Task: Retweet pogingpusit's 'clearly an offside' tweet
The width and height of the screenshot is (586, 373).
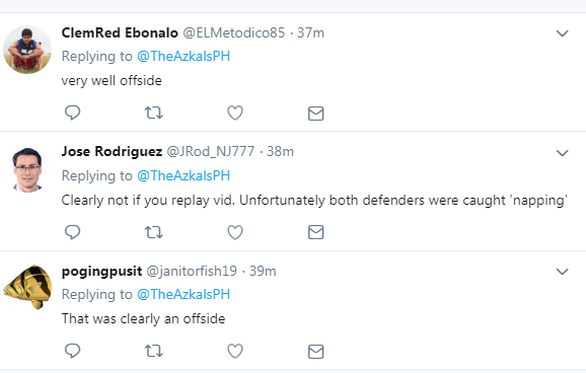Action: tap(154, 351)
